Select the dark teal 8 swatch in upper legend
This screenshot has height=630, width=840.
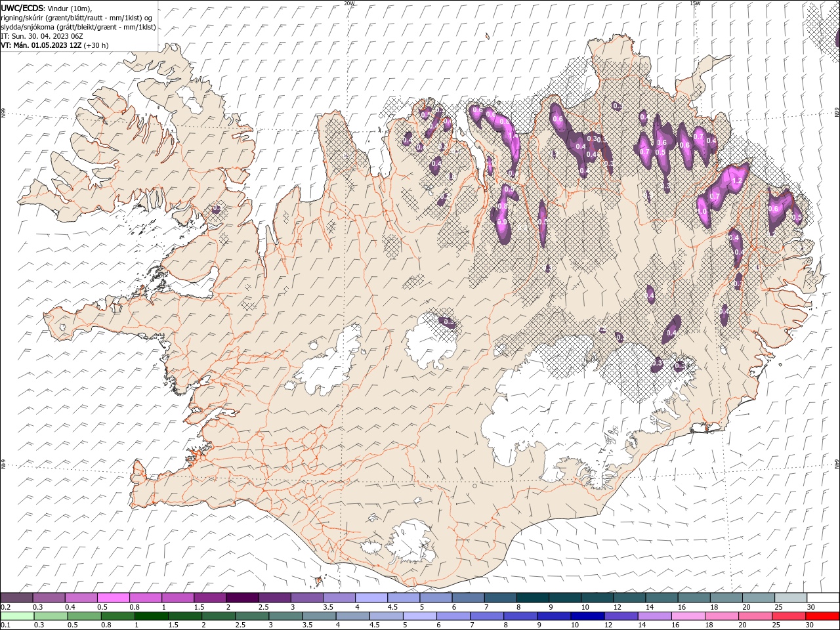(x=532, y=597)
